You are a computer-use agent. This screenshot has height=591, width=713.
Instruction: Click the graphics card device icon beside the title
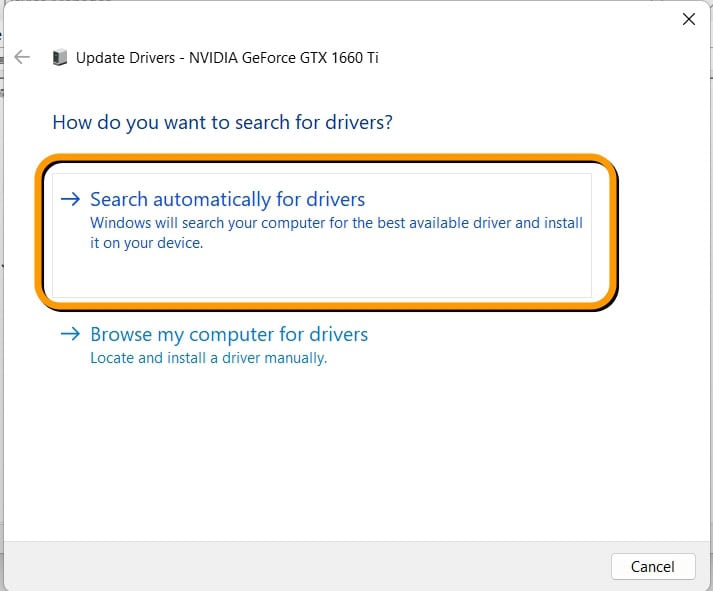pos(60,58)
